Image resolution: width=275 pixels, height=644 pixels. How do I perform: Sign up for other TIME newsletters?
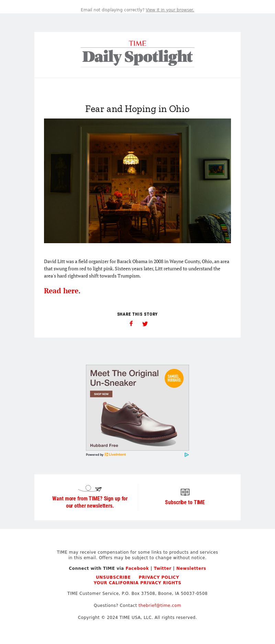pyautogui.click(x=90, y=502)
